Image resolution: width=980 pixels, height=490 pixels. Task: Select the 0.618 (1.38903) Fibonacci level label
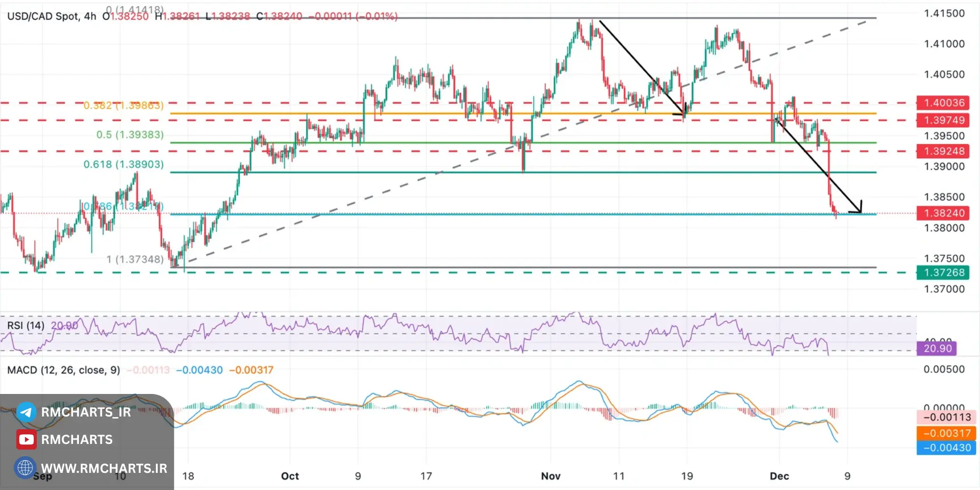click(x=123, y=164)
